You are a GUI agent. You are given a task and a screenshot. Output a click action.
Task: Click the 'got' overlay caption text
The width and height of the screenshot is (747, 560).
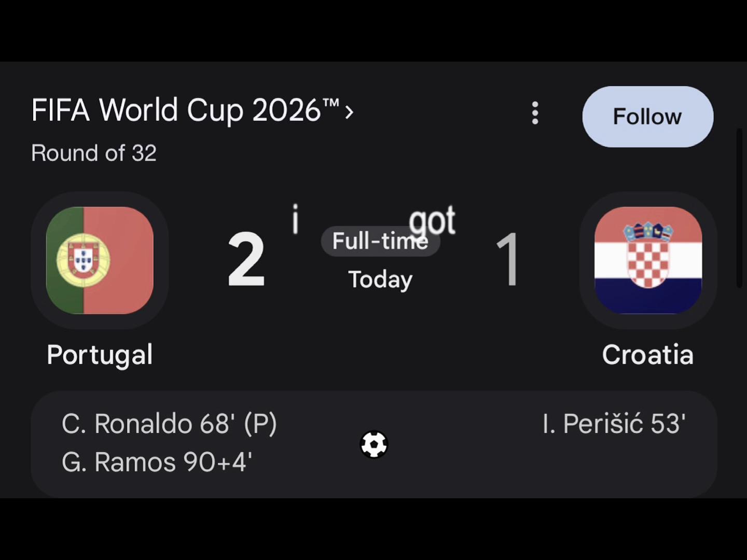[432, 220]
